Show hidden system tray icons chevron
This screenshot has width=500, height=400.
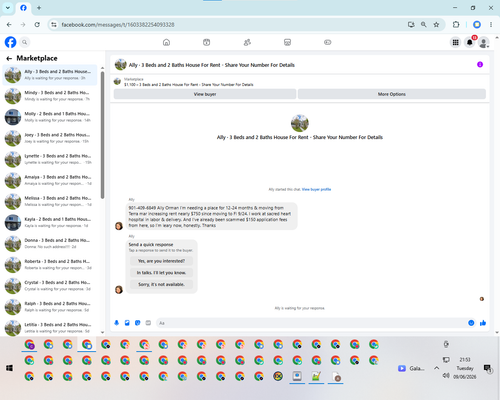pos(436,368)
